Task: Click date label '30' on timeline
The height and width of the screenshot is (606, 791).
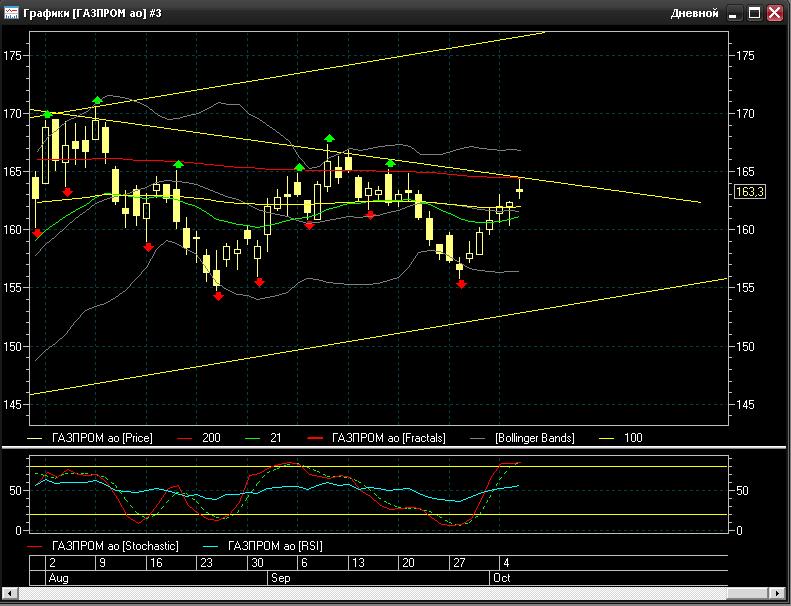Action: 257,563
